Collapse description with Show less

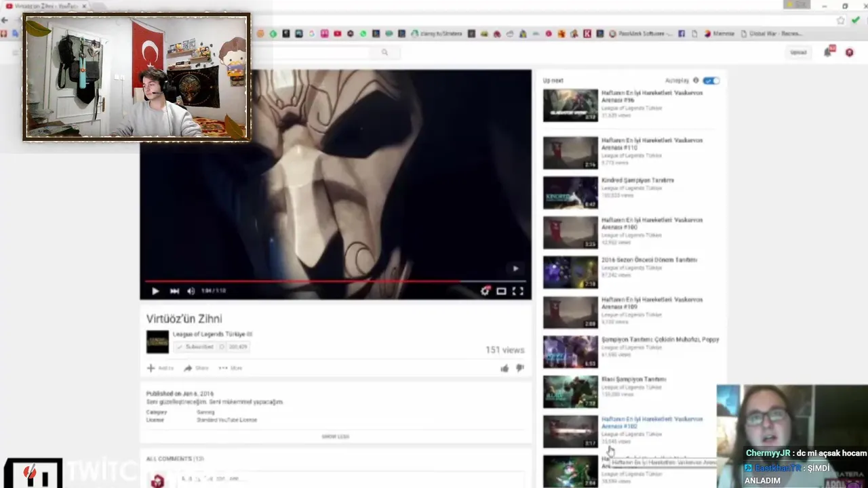[x=335, y=436]
